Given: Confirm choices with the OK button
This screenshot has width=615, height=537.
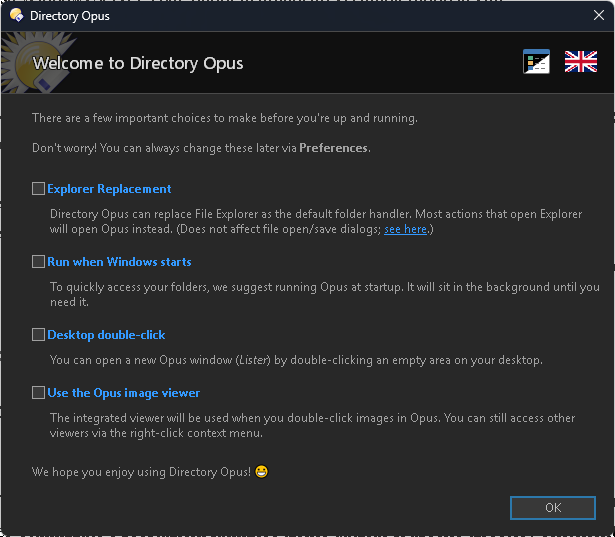Looking at the screenshot, I should [553, 508].
